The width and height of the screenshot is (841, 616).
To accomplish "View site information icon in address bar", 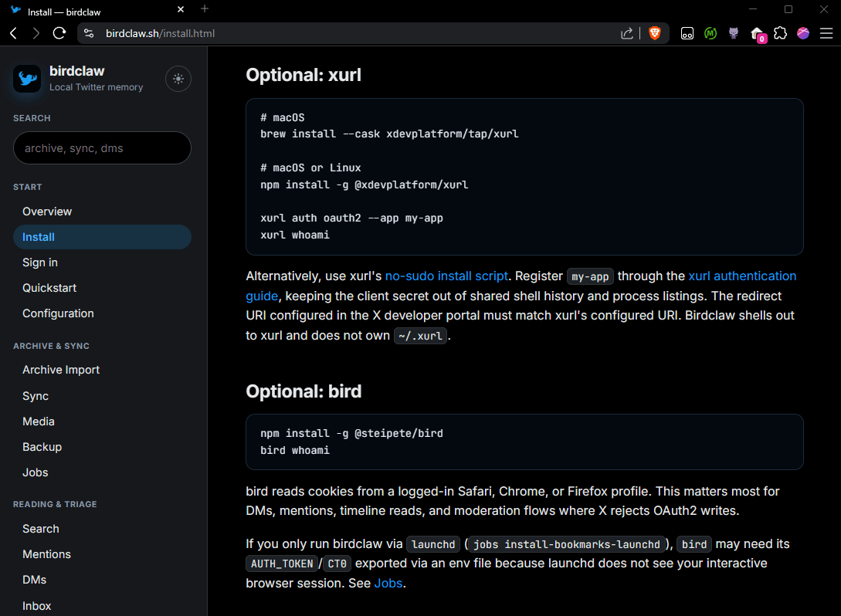I will pyautogui.click(x=89, y=33).
